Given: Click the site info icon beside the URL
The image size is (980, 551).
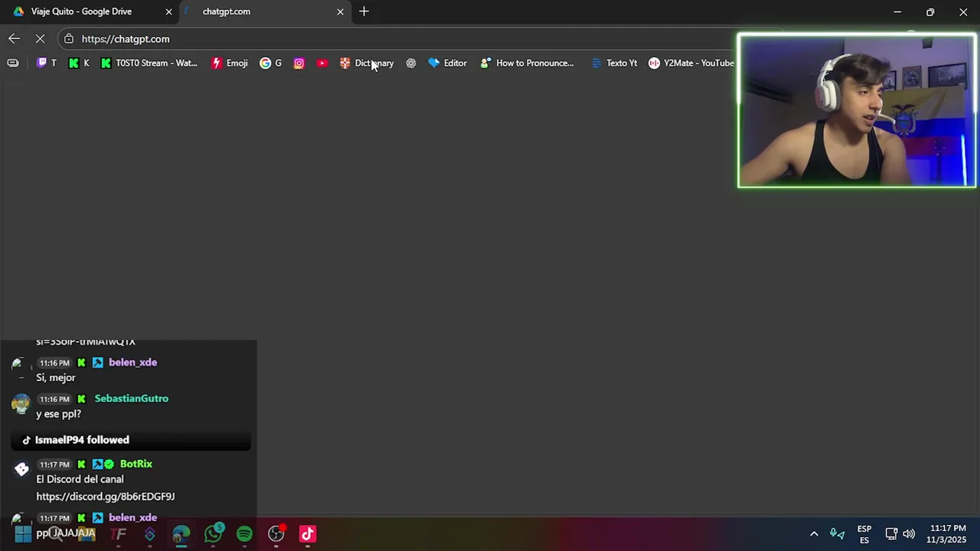Looking at the screenshot, I should 69,38.
